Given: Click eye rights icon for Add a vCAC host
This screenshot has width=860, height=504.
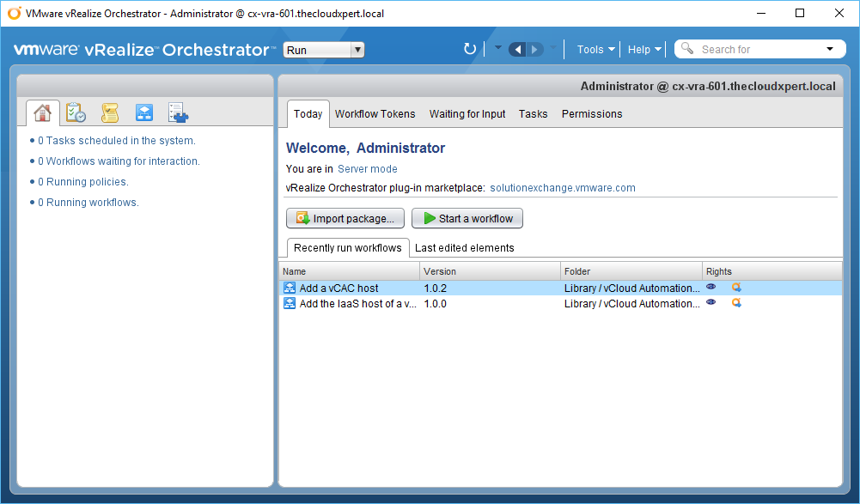Looking at the screenshot, I should (x=711, y=288).
